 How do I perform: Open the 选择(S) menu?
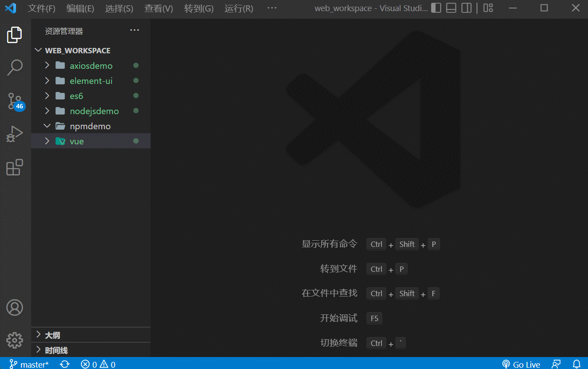(119, 8)
